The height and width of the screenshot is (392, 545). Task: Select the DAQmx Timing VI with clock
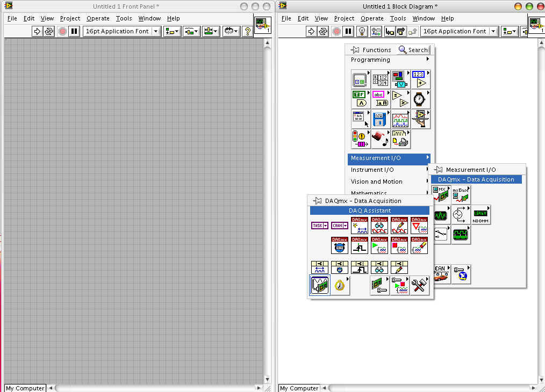pyautogui.click(x=340, y=245)
